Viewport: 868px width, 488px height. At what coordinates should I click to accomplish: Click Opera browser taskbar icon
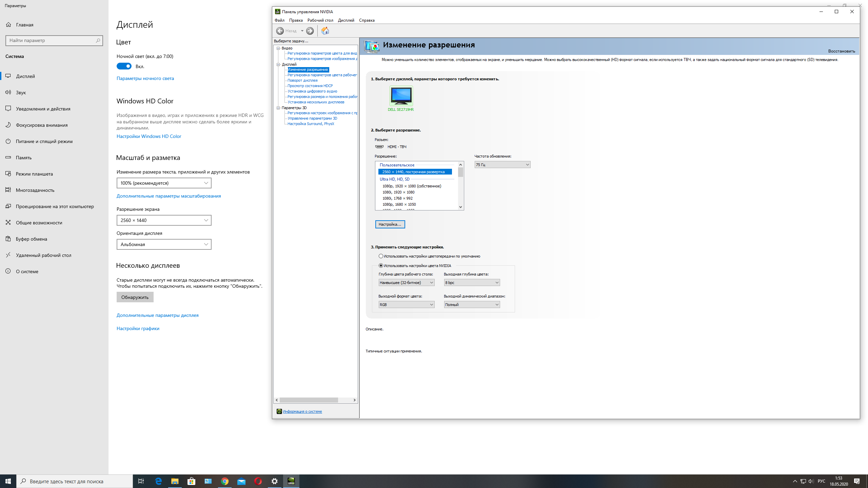point(258,481)
